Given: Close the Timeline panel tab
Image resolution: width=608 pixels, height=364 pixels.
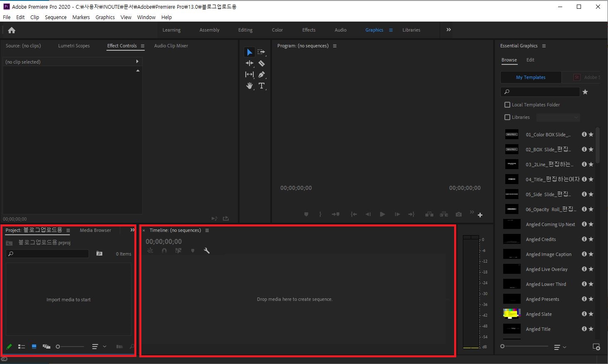Looking at the screenshot, I should coord(144,231).
